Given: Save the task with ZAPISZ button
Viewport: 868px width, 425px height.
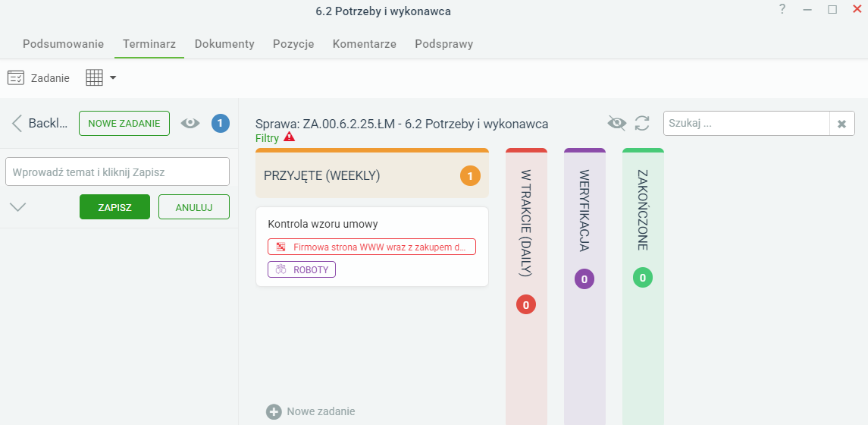Looking at the screenshot, I should click(x=114, y=207).
